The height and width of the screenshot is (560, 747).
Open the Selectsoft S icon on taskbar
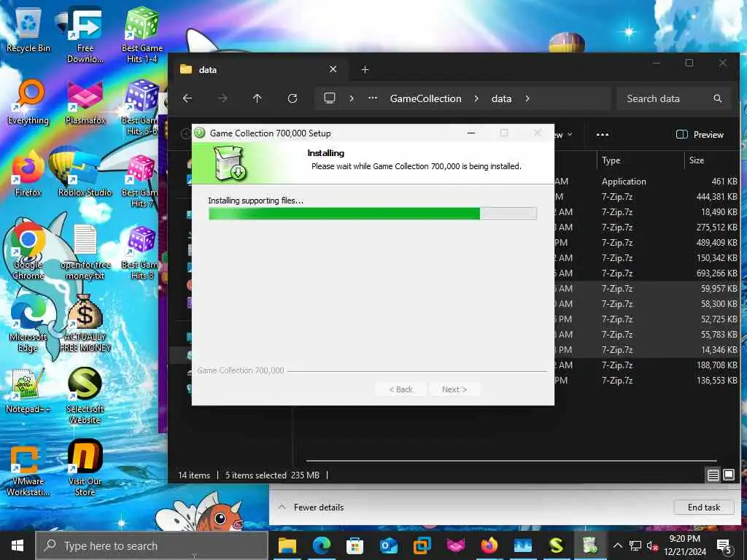point(556,545)
